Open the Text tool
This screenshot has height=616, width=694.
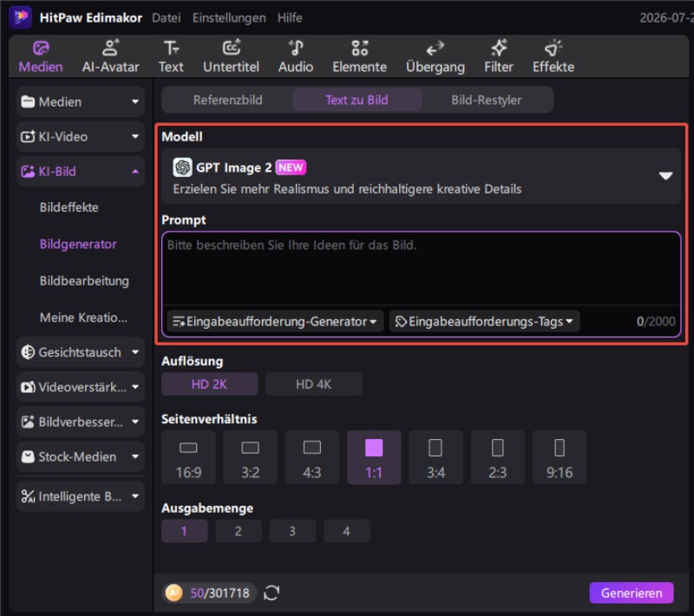pyautogui.click(x=171, y=56)
